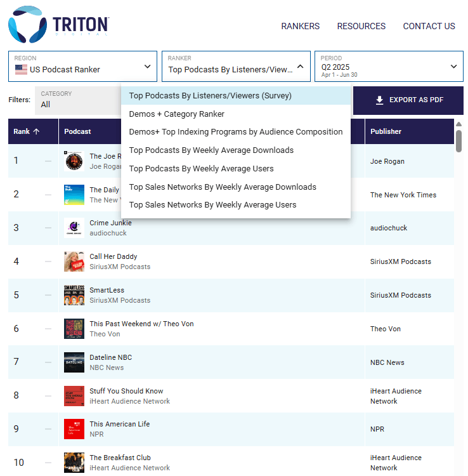This screenshot has width=468, height=476.
Task: Pick Top Sales Networks By Weekly Average Users
Action: point(236,205)
